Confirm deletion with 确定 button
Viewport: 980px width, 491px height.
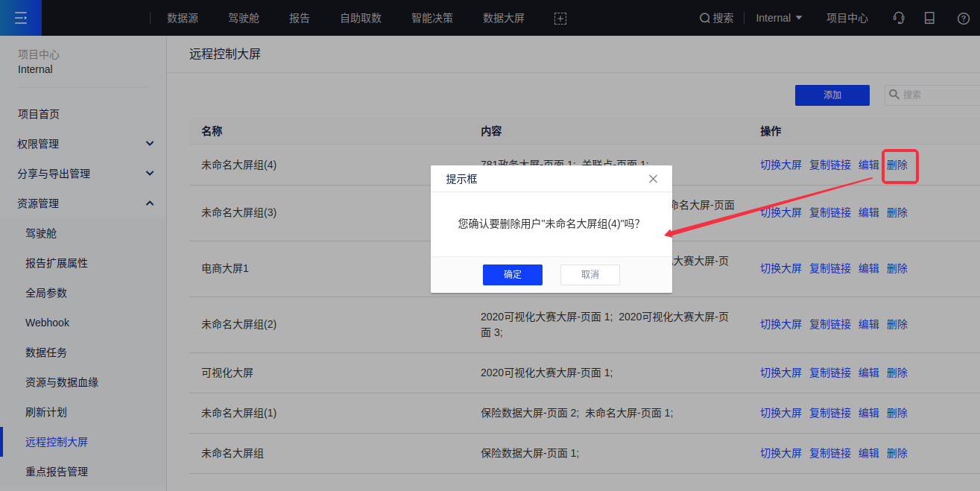[513, 274]
